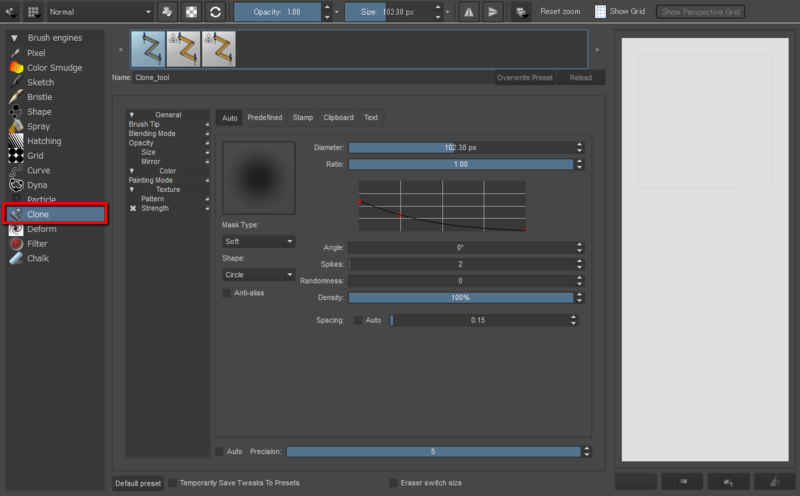
Task: Click Show Perspective Grid button
Action: pyautogui.click(x=700, y=12)
